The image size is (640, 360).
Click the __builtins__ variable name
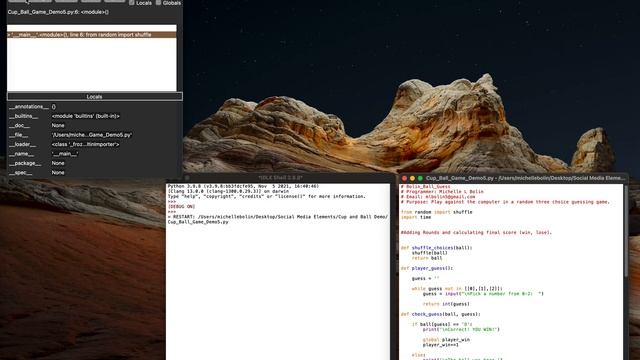point(24,116)
